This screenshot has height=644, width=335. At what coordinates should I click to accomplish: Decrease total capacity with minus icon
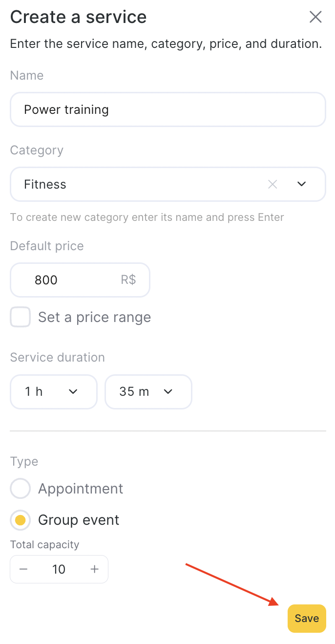23,569
